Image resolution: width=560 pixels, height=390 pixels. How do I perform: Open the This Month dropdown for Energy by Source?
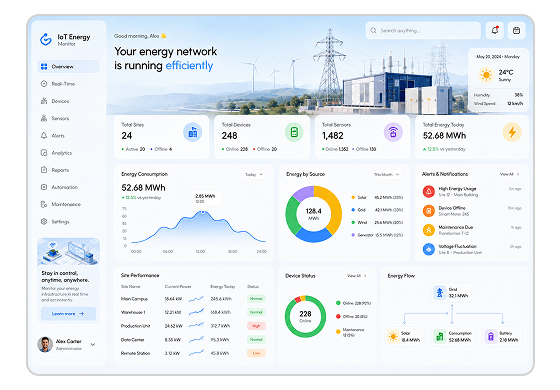386,175
